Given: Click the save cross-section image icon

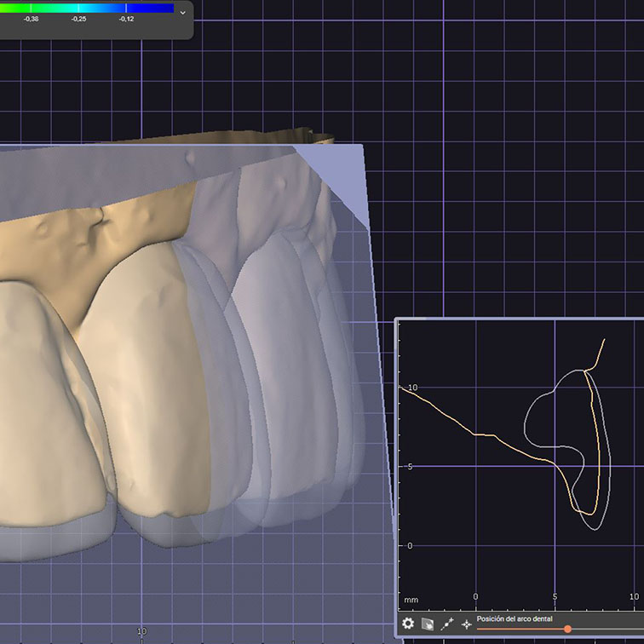Looking at the screenshot, I should coord(428,624).
